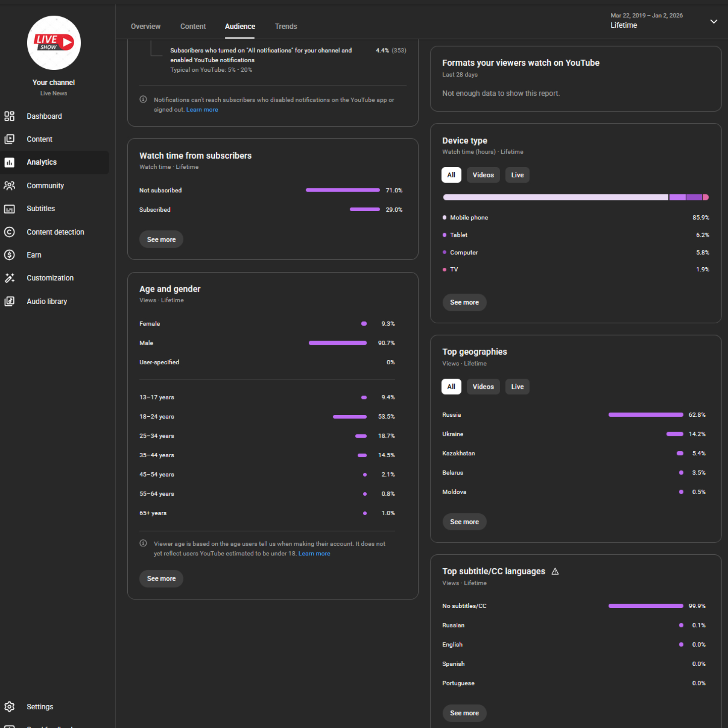This screenshot has width=728, height=728.
Task: See more in Age and gender card
Action: (161, 579)
